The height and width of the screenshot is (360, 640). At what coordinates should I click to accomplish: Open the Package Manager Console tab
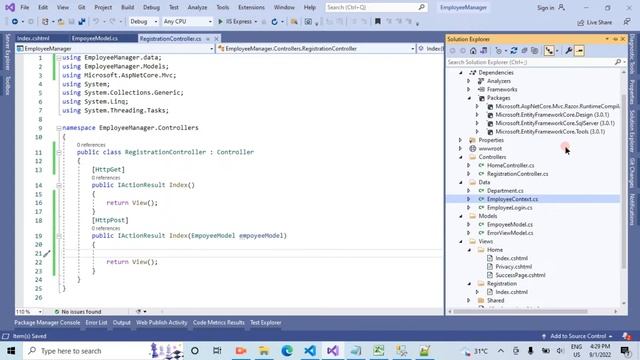point(47,322)
